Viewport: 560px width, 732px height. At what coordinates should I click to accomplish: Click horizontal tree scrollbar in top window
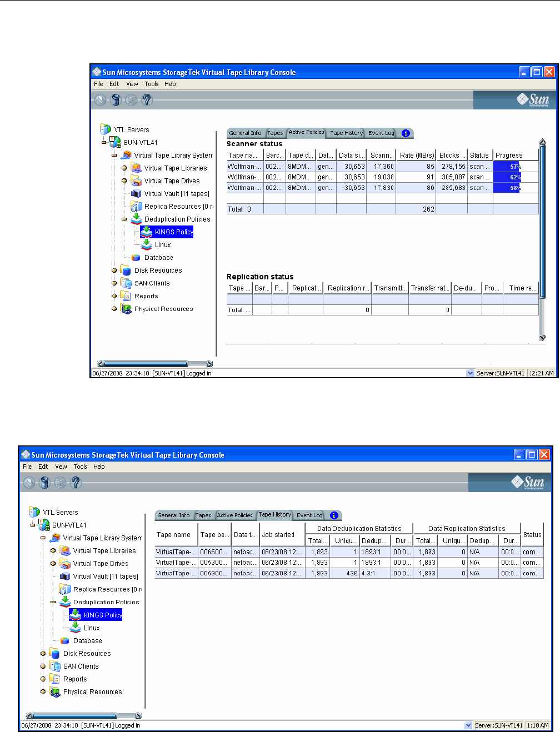click(155, 364)
